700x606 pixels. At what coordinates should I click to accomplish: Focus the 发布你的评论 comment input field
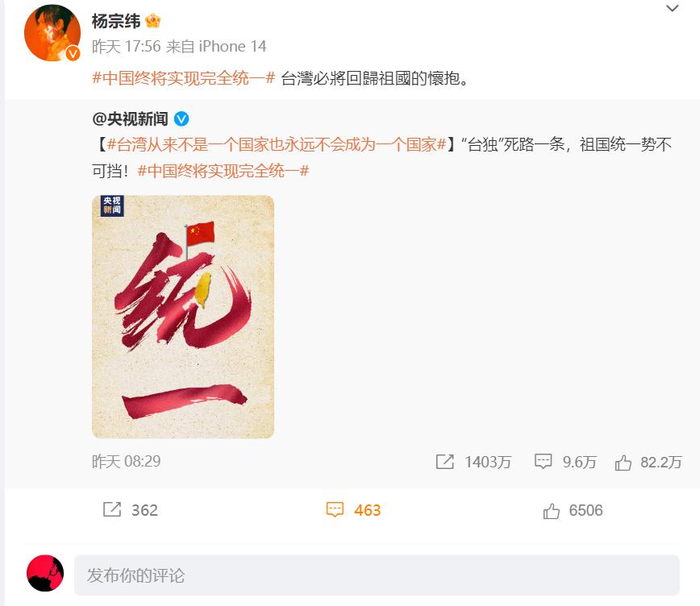coord(377,575)
